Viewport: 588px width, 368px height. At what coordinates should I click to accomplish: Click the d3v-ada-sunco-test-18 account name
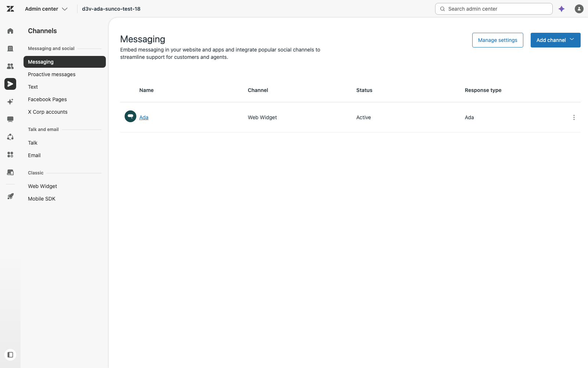[111, 9]
